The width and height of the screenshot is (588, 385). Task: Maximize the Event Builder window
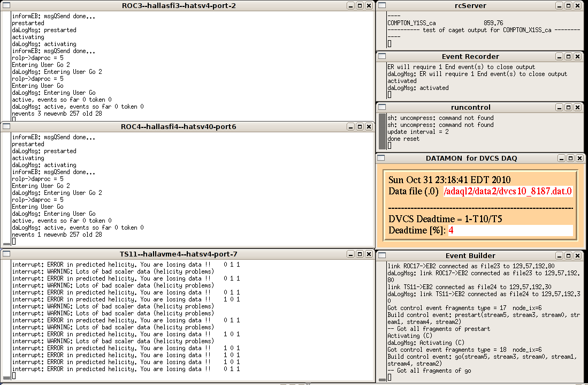coord(568,255)
